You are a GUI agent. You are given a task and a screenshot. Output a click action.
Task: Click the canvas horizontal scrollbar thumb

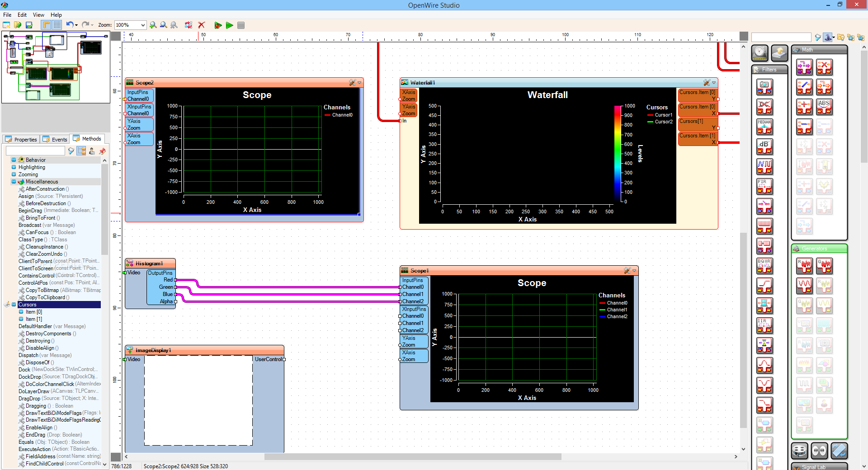click(413, 457)
